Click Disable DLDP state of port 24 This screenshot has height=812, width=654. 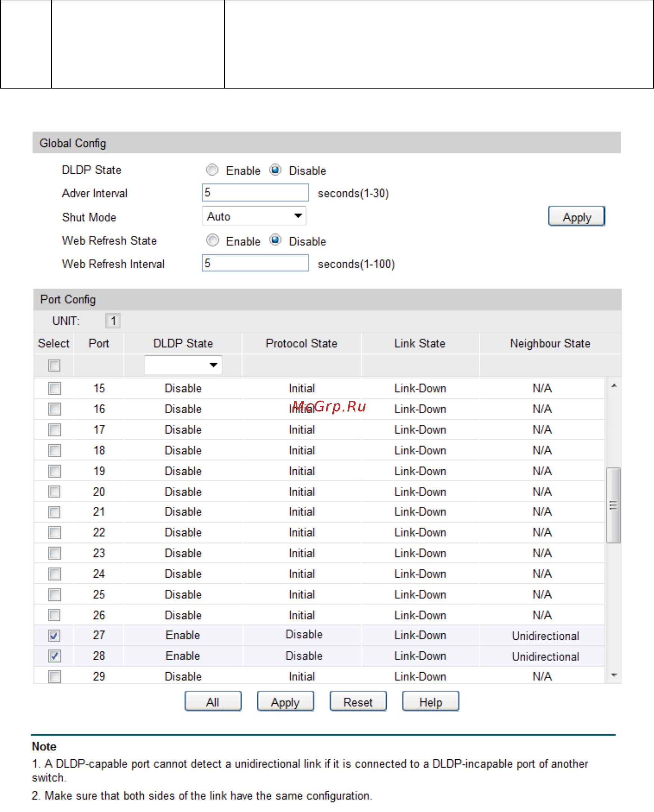tap(183, 574)
